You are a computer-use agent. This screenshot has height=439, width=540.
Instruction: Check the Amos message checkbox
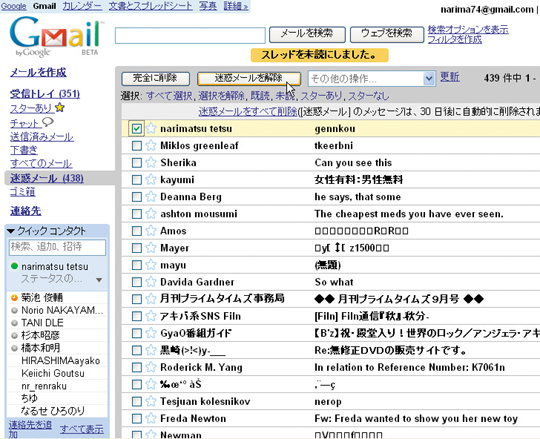[137, 231]
